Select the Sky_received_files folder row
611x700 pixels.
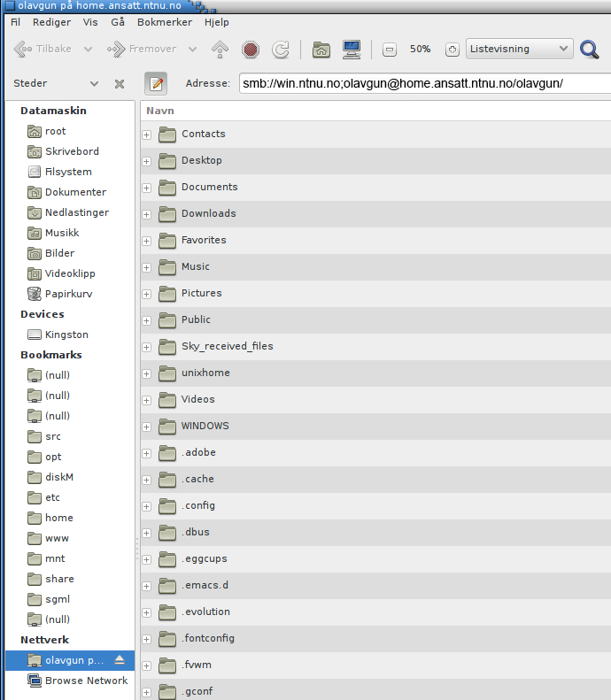coord(375,347)
